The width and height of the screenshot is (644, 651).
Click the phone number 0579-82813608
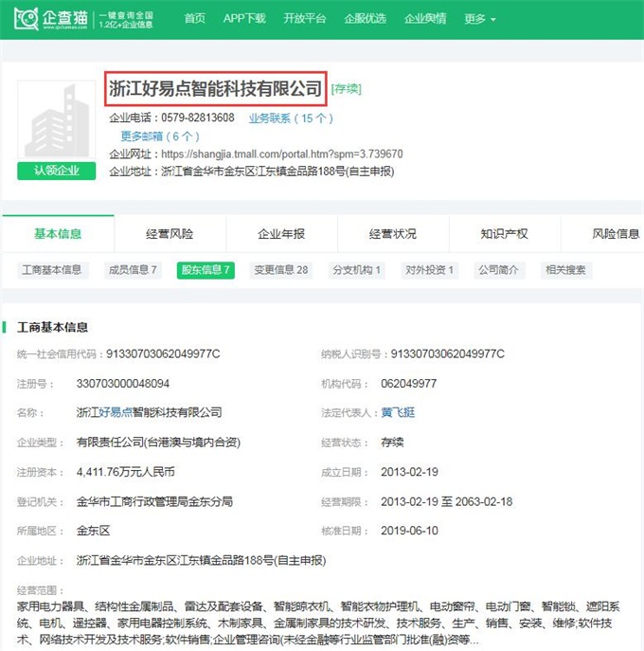tap(198, 118)
